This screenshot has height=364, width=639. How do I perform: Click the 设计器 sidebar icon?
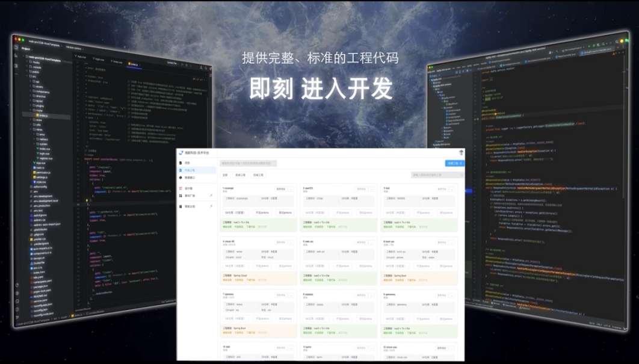(x=181, y=188)
